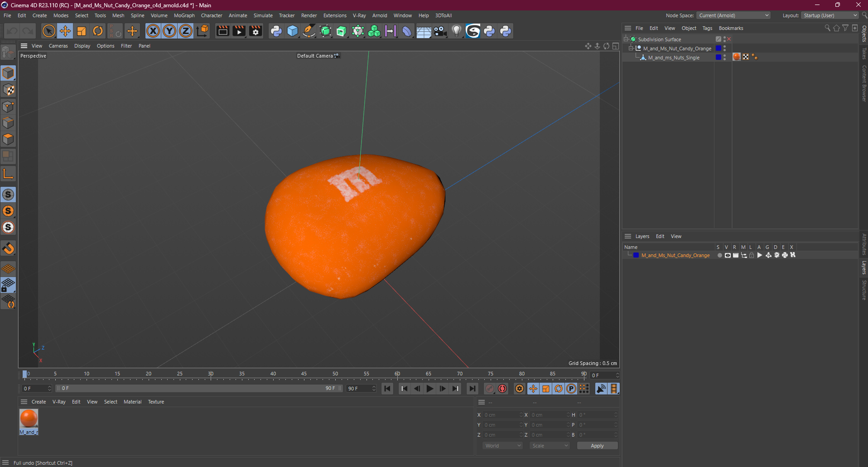This screenshot has width=868, height=467.
Task: Play the animation forward
Action: pos(430,389)
